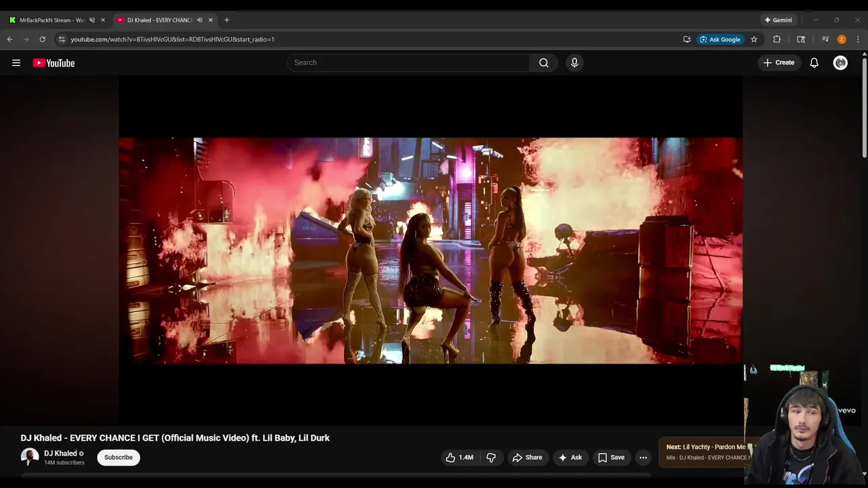868x488 pixels.
Task: Start voice search with microphone icon
Action: pos(574,62)
